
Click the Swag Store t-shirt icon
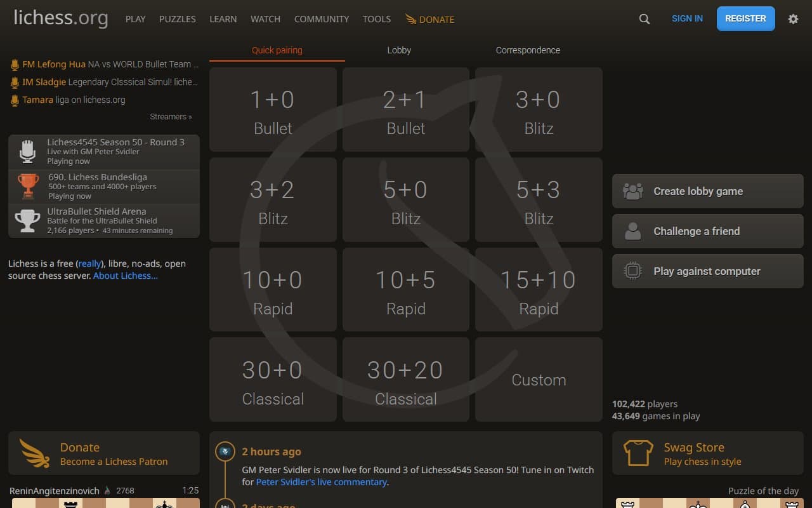tap(638, 453)
